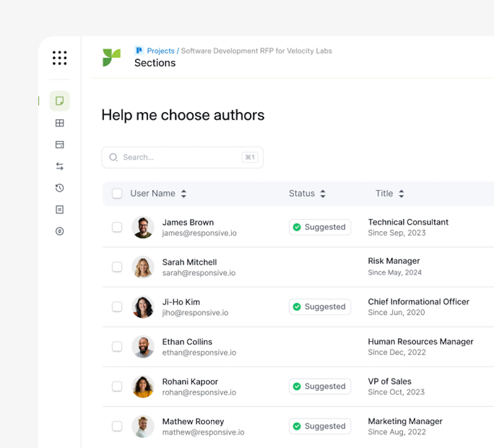This screenshot has height=448, width=494.
Task: Click the document sidebar icon
Action: pyautogui.click(x=60, y=210)
